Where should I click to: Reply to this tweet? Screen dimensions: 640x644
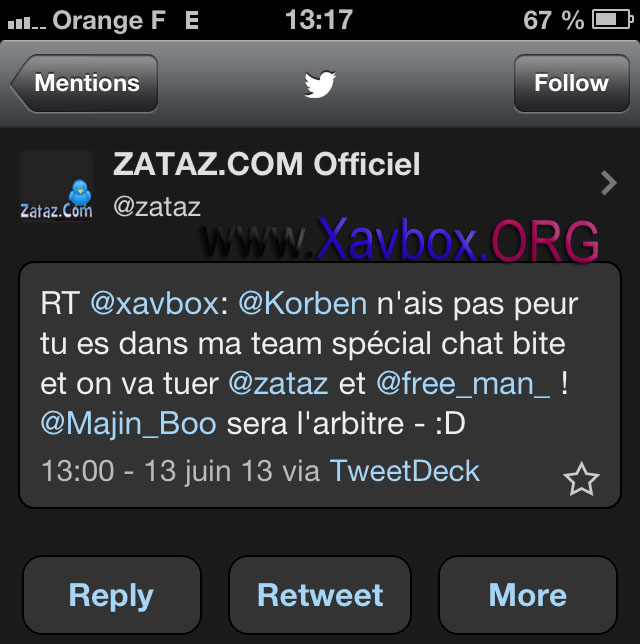pos(112,595)
